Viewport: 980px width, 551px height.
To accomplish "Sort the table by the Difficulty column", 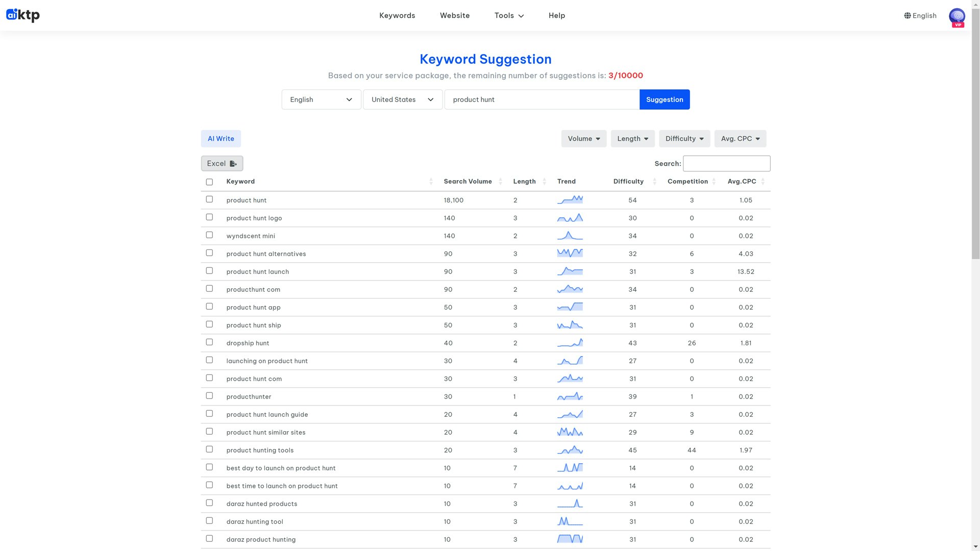I will [x=628, y=182].
